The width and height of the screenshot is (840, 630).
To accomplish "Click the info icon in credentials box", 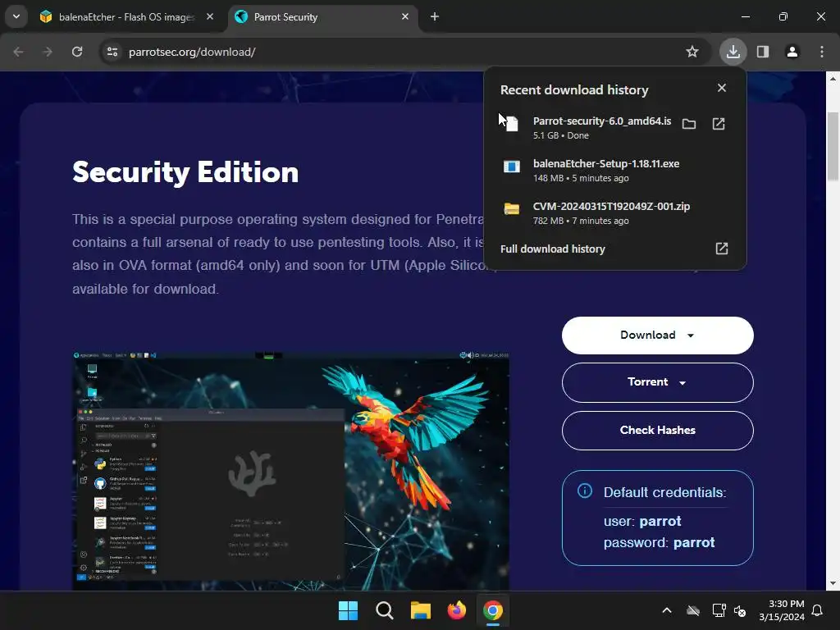I will (584, 491).
